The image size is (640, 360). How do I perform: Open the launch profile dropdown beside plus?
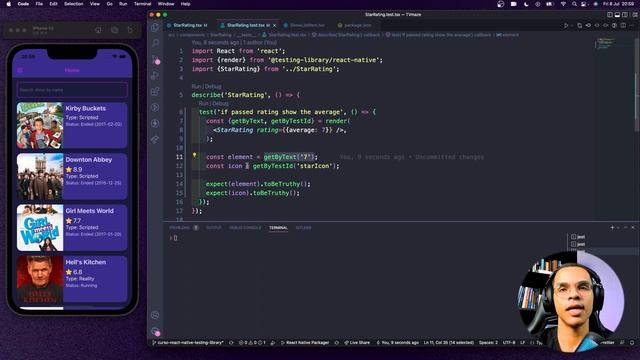pos(618,228)
